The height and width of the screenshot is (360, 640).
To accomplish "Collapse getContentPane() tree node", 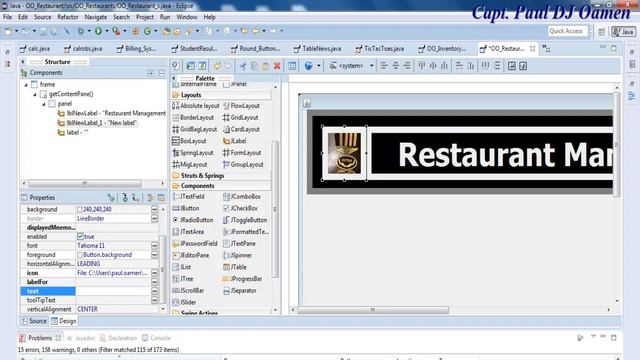I will coord(35,94).
